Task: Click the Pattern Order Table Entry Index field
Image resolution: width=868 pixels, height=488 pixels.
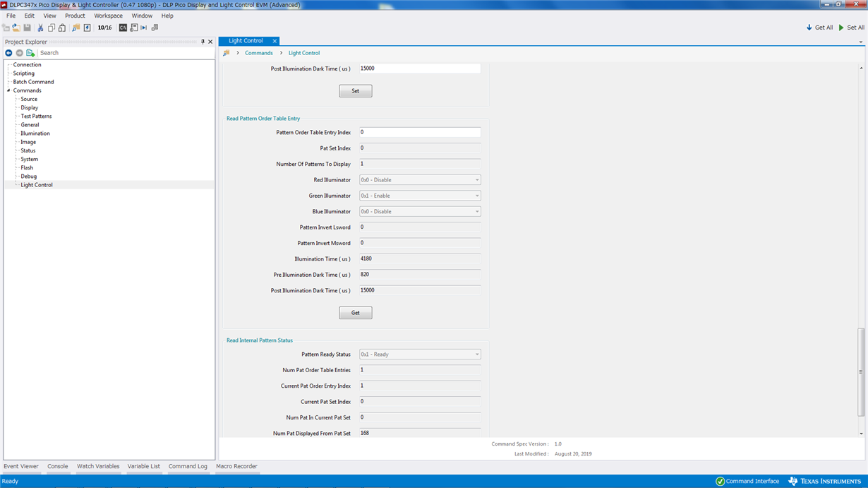Action: pyautogui.click(x=420, y=132)
